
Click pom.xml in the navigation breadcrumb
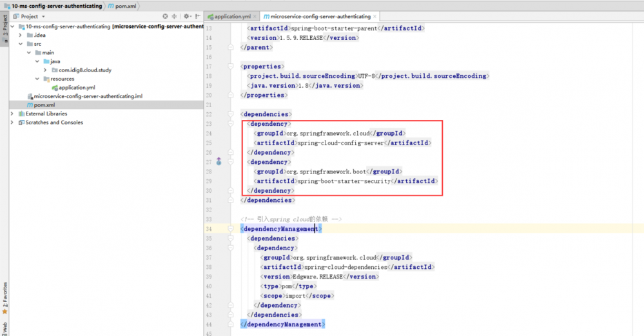pyautogui.click(x=124, y=6)
